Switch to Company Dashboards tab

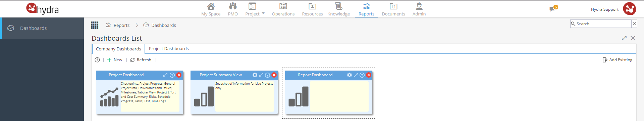[118, 49]
